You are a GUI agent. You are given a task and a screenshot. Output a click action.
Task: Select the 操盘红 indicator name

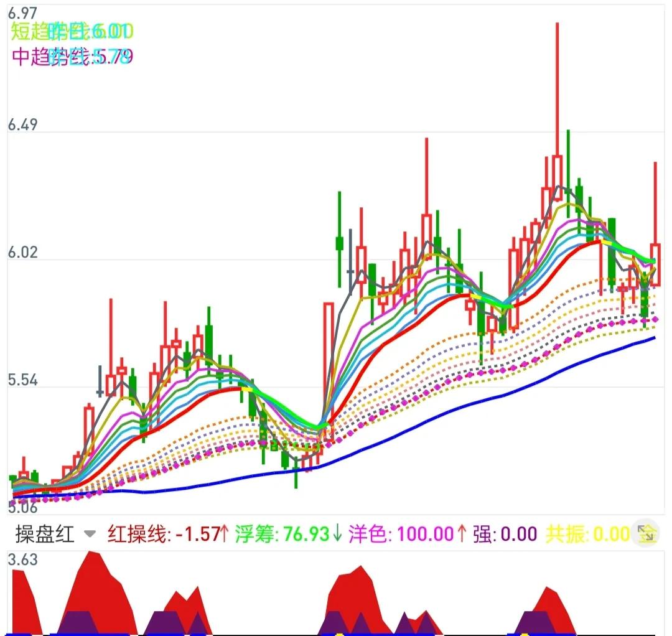pos(45,534)
